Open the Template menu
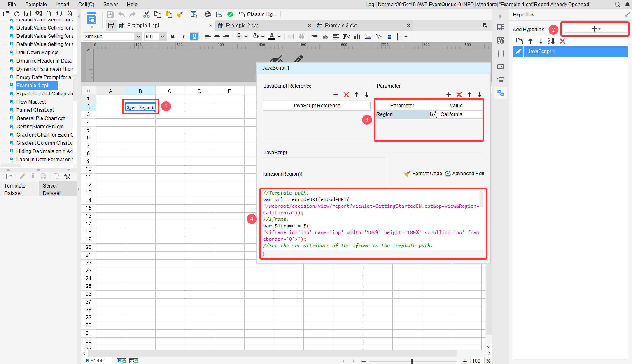 tap(36, 4)
